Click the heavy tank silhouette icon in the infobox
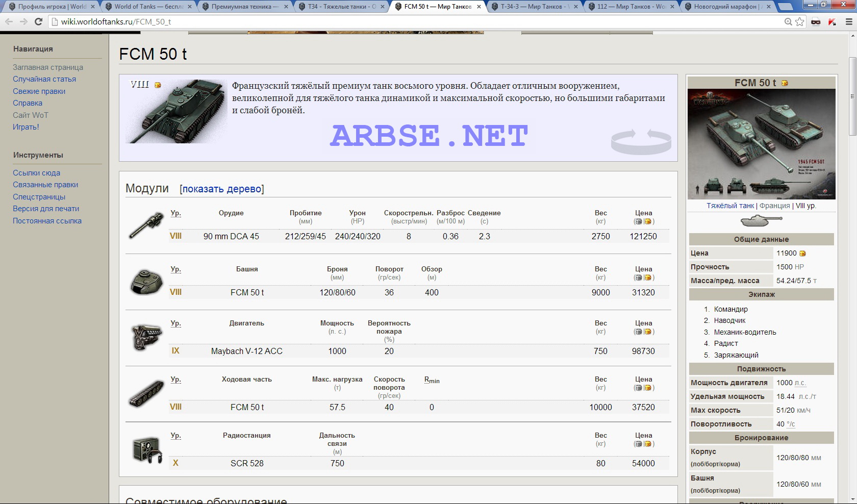This screenshot has width=857, height=504. pos(761,221)
